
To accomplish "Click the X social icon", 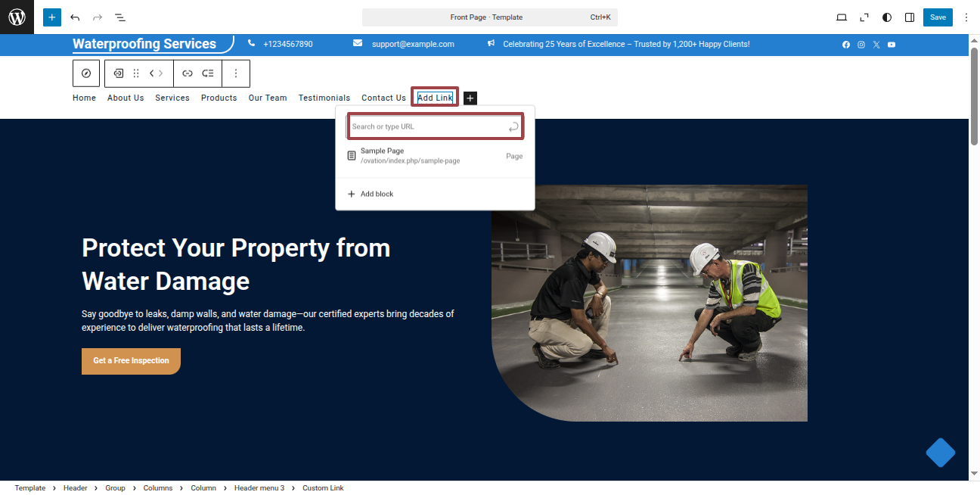I will [x=876, y=45].
